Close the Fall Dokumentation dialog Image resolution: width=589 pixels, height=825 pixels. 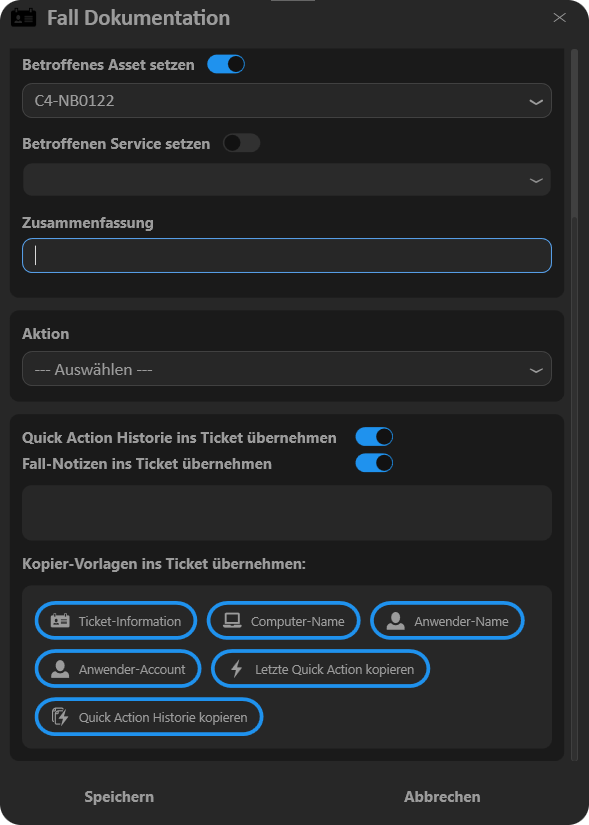click(x=560, y=18)
